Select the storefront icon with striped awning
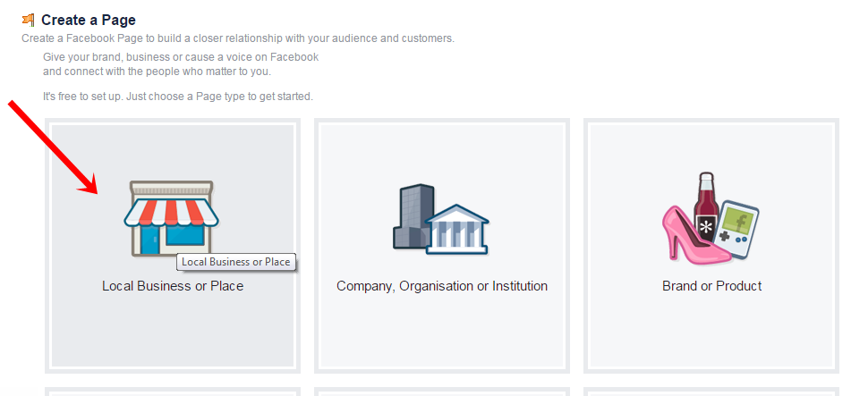868x396 pixels. point(171,218)
